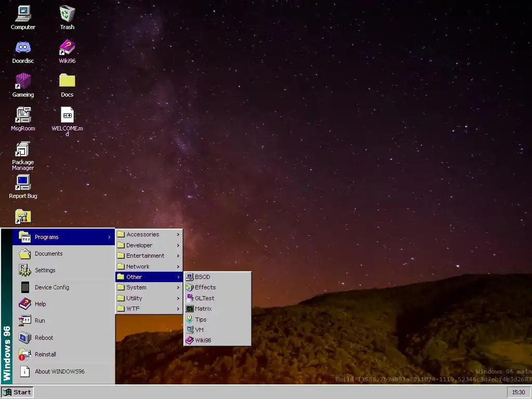
Task: Select the Other folder in Programs
Action: click(x=149, y=277)
